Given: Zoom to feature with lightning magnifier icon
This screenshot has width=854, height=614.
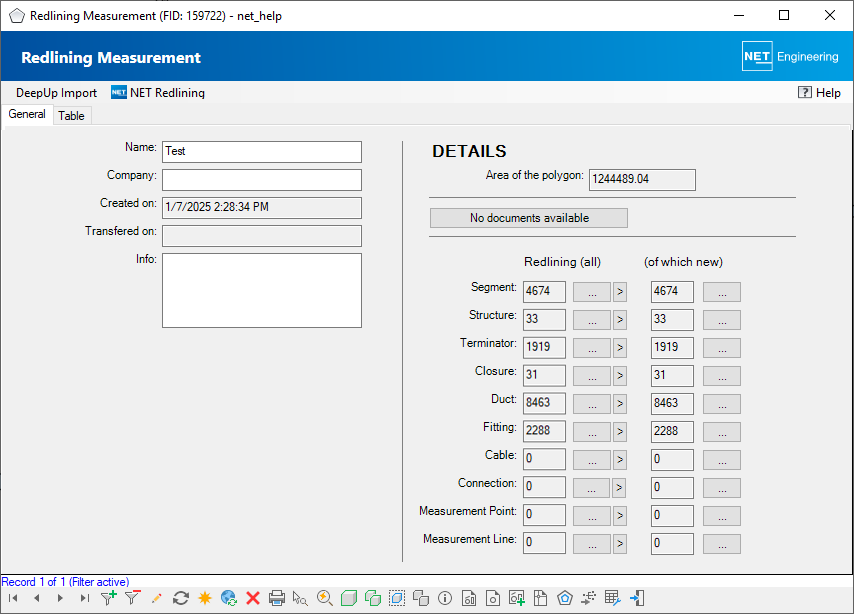Looking at the screenshot, I should click(x=325, y=598).
